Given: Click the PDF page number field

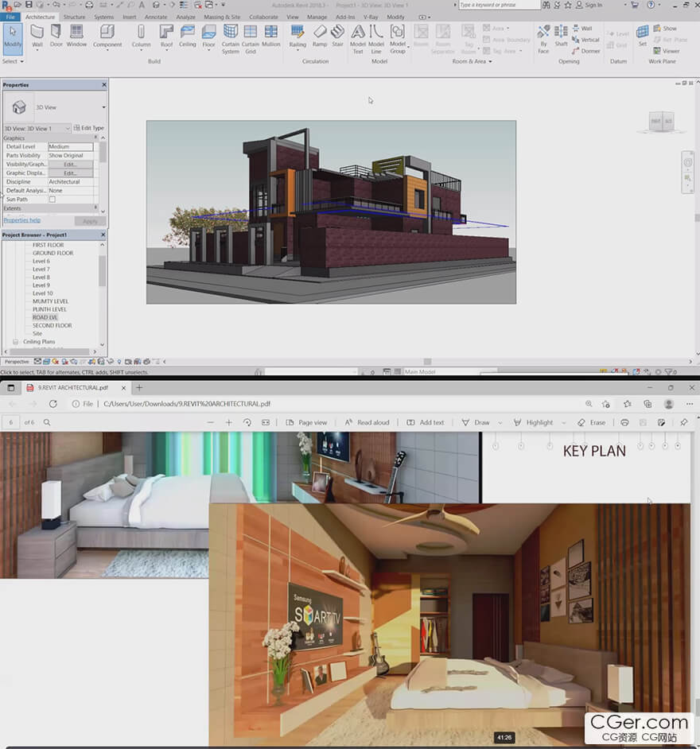Looking at the screenshot, I should [x=11, y=422].
